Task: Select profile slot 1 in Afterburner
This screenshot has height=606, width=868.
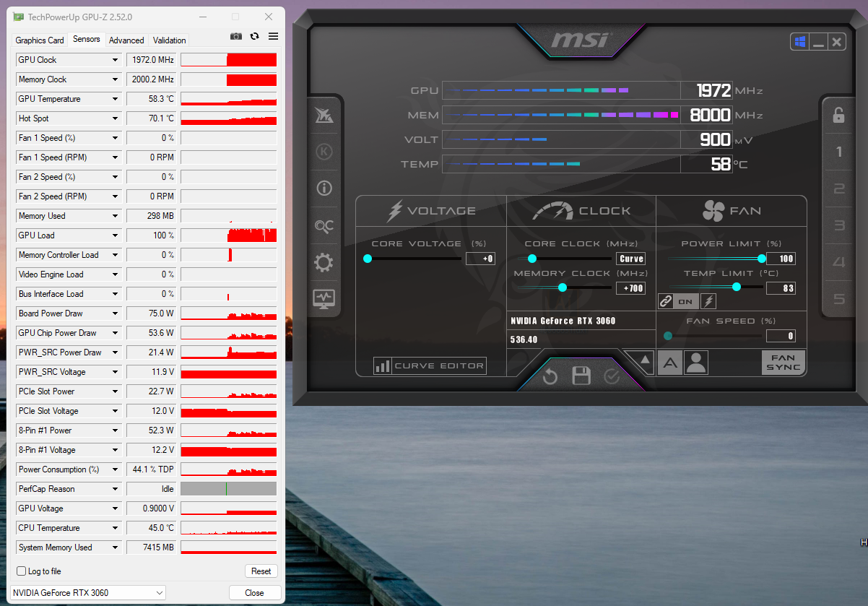Action: click(838, 152)
